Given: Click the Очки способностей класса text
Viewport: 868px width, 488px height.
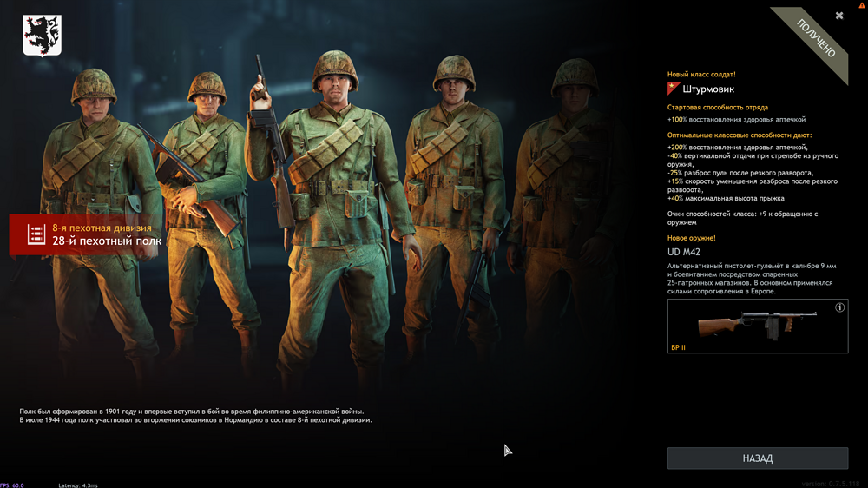Looking at the screenshot, I should click(742, 218).
